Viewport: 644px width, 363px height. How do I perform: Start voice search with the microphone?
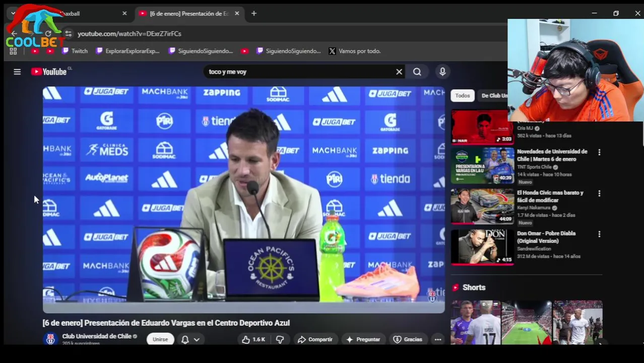pos(442,72)
